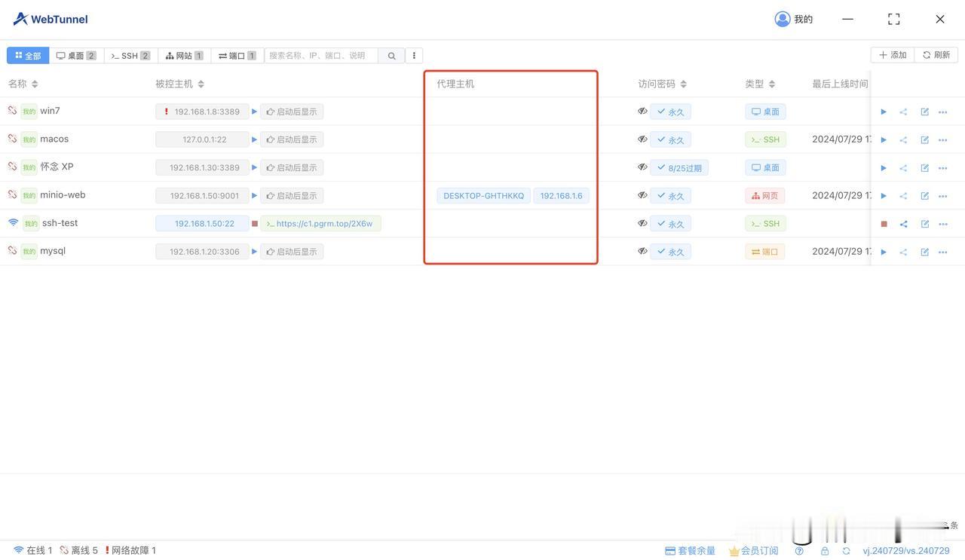Share the win7 tunnel entry
The image size is (965, 560).
click(x=903, y=112)
